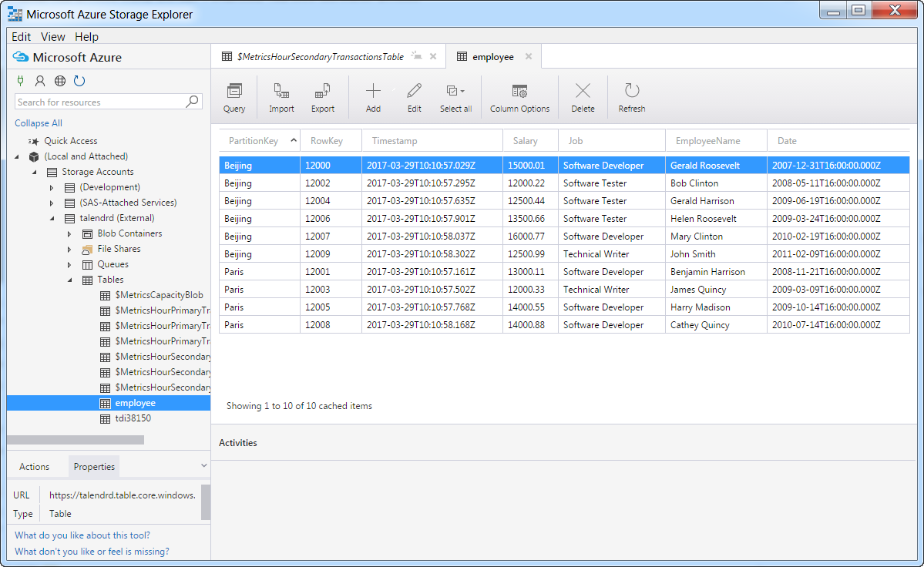Click the Query toolbar icon
Screen dimensions: 924x567
tap(234, 97)
